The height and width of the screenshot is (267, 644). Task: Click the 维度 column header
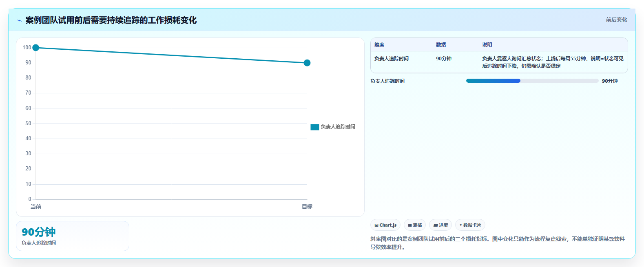pos(379,45)
